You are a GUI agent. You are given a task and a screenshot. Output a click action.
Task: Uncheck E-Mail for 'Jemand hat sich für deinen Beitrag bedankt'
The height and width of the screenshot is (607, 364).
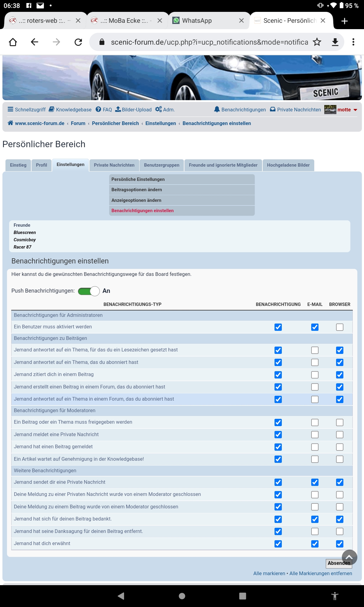tap(315, 519)
